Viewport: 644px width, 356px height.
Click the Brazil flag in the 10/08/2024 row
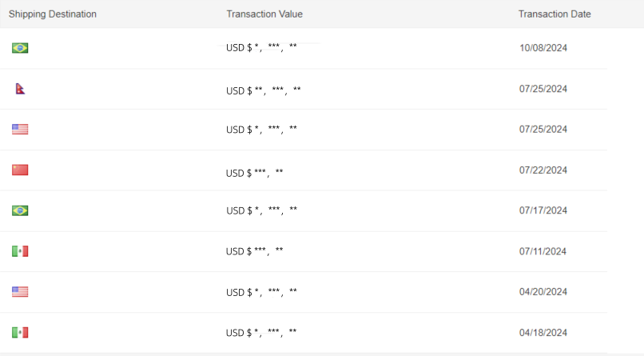tap(20, 48)
